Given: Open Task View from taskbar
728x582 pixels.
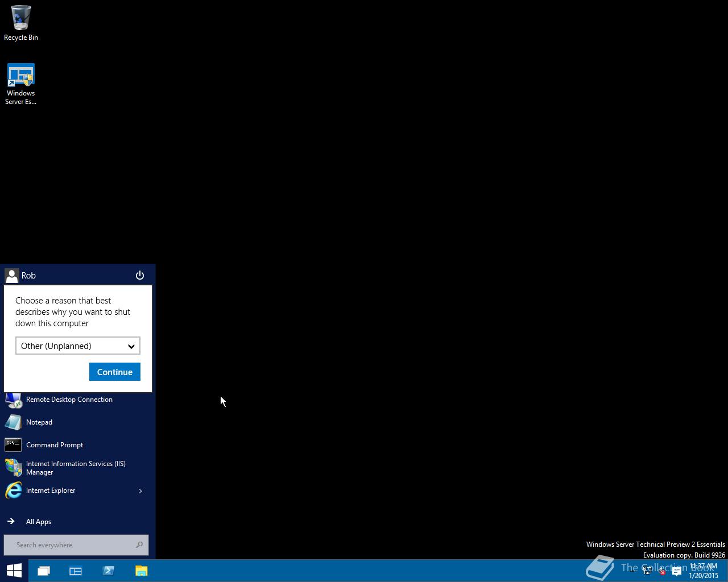Looking at the screenshot, I should click(44, 571).
